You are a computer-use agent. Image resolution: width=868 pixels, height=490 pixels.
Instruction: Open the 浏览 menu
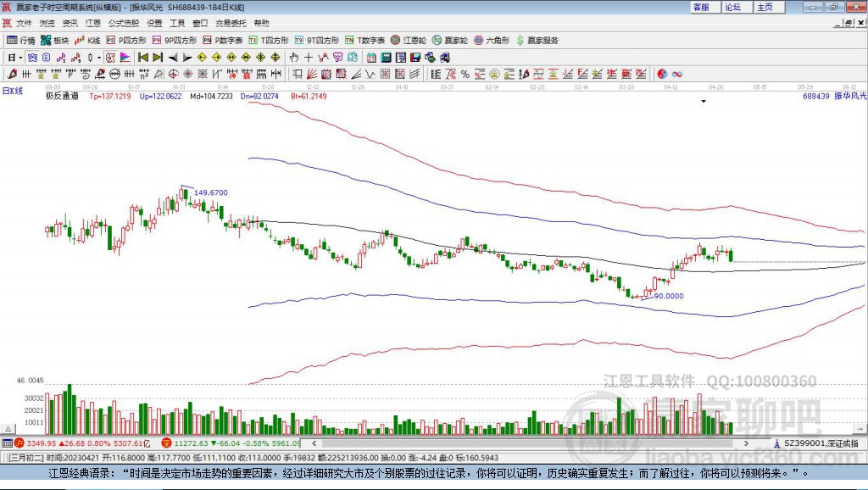point(47,23)
